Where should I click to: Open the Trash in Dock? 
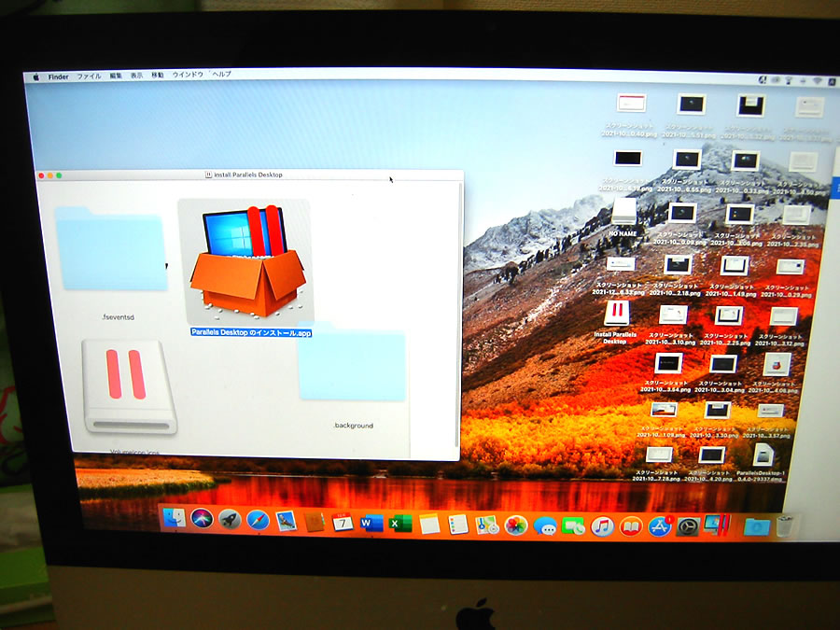pyautogui.click(x=785, y=526)
